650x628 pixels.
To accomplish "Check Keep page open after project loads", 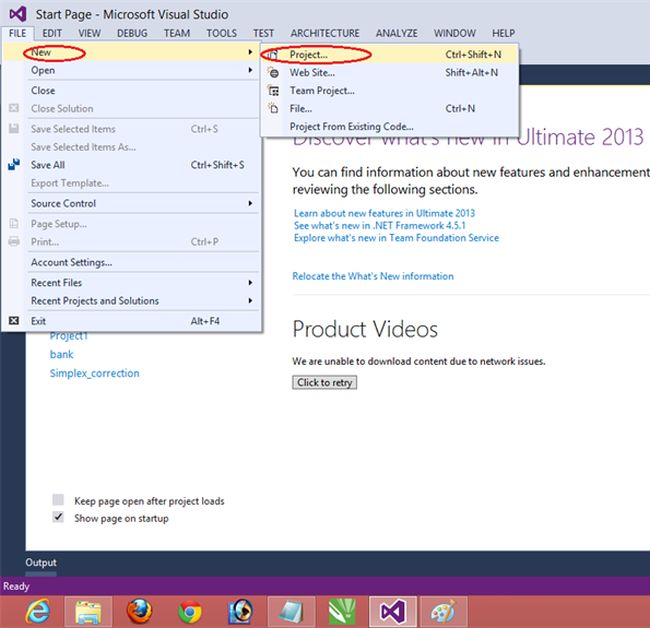I will [58, 499].
